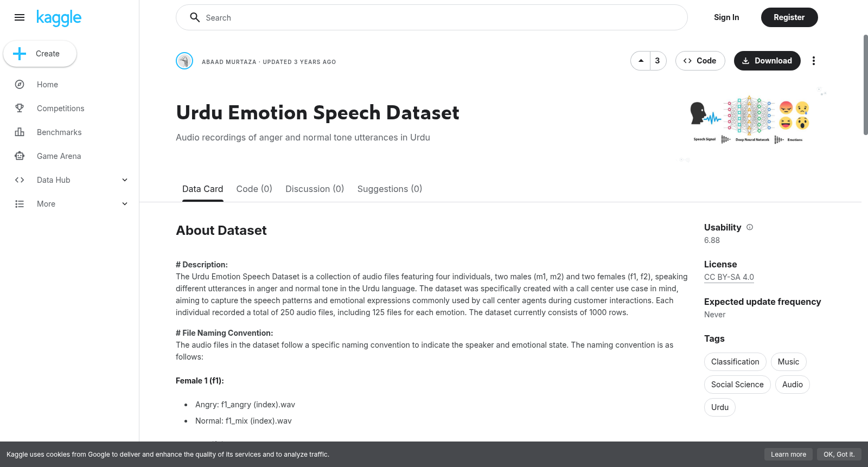
Task: Upvote the dataset
Action: [641, 61]
